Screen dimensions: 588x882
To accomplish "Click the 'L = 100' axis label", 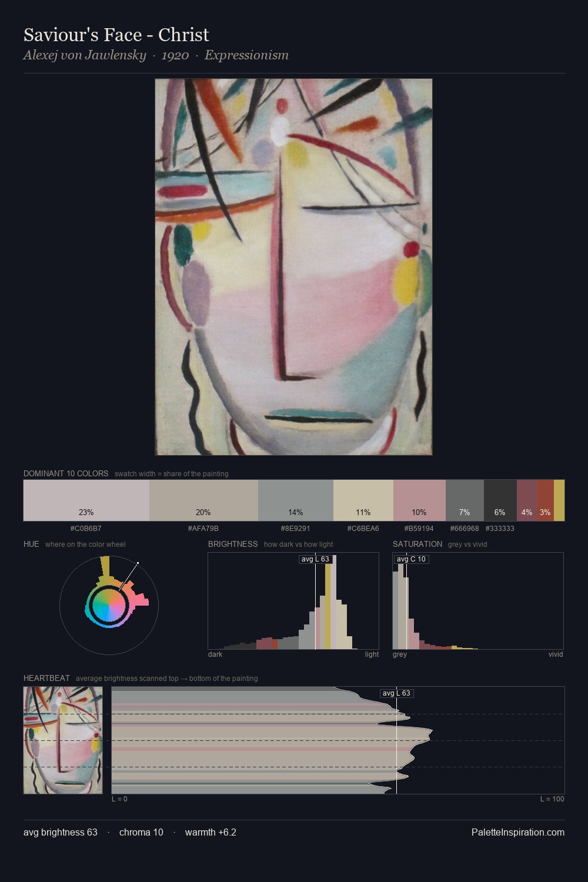I will coord(552,799).
